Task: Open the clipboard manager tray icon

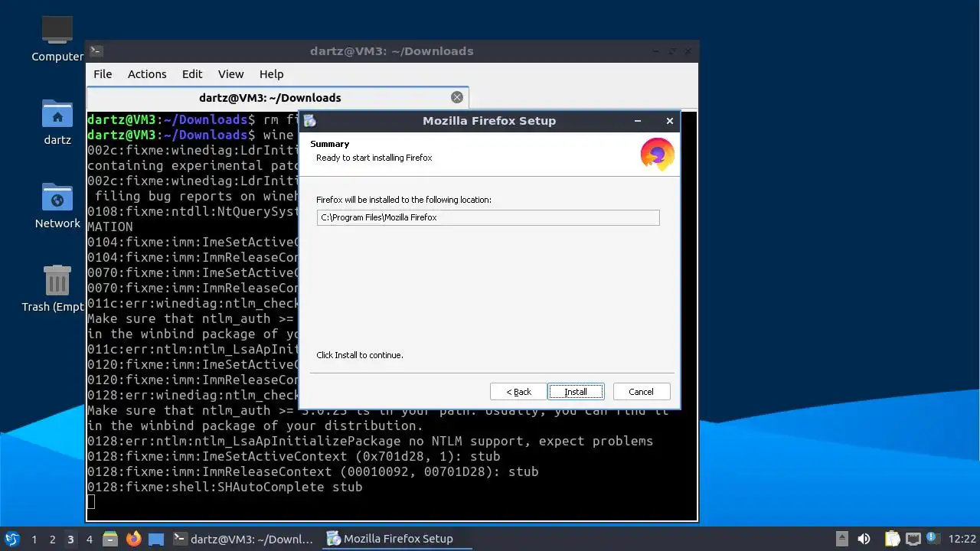Action: pyautogui.click(x=892, y=539)
